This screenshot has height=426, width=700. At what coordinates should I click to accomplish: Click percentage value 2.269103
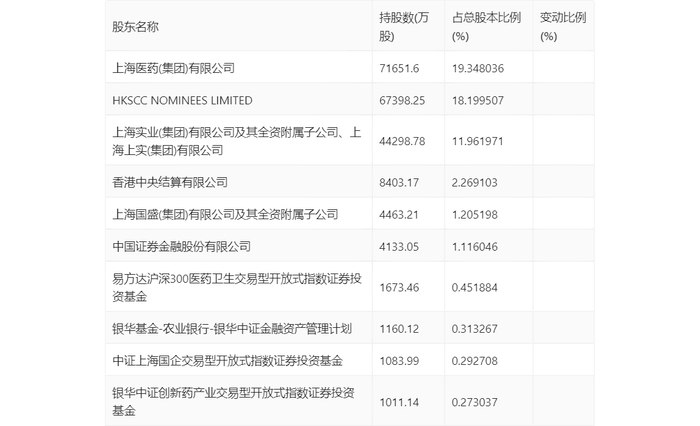(x=475, y=183)
